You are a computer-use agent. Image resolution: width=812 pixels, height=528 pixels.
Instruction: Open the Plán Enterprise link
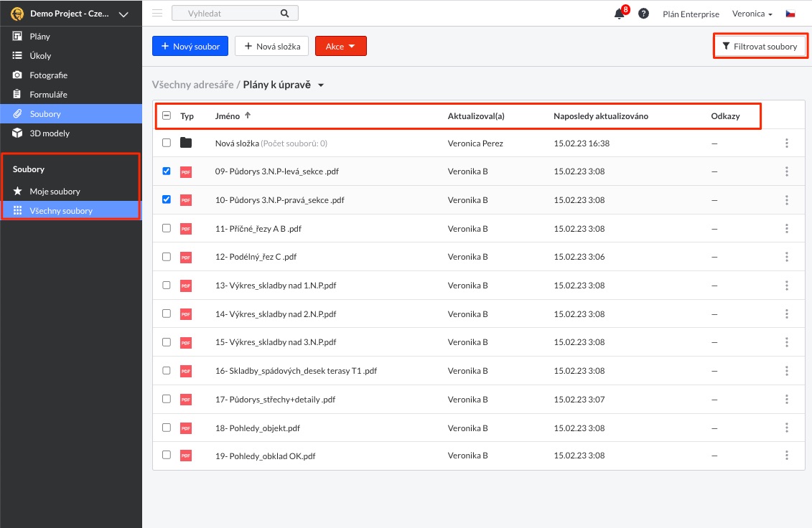click(x=691, y=14)
